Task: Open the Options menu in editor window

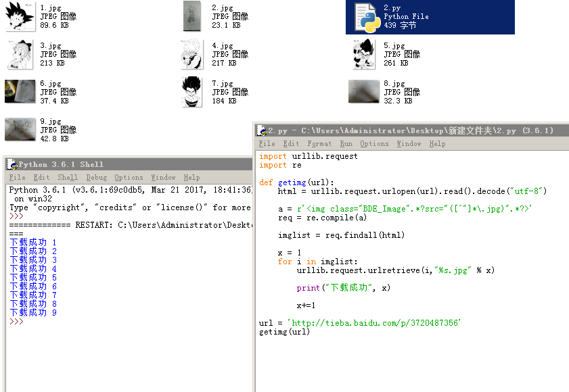Action: 374,143
